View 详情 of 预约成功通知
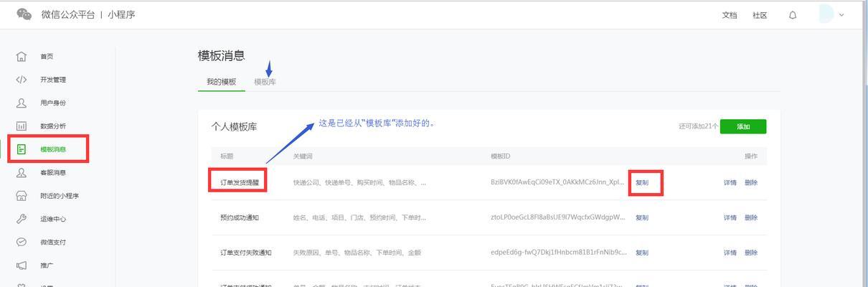Viewport: 868px width, 287px height. click(x=730, y=217)
